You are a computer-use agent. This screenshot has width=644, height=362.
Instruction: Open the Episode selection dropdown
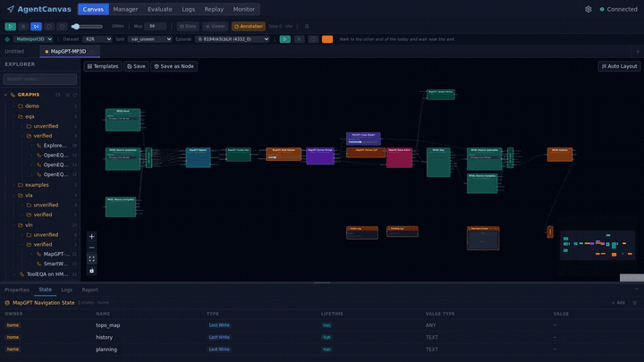pyautogui.click(x=233, y=39)
